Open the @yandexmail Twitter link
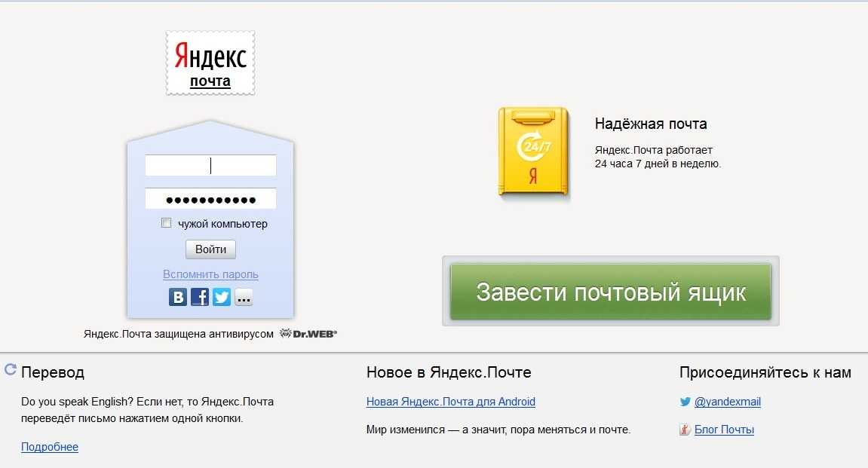868x468 pixels. tap(728, 402)
